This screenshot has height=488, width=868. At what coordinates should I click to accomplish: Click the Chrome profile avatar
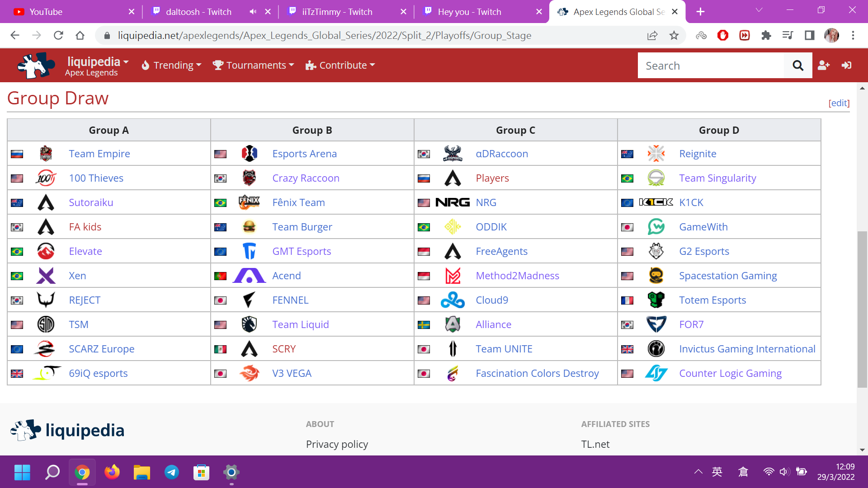point(831,35)
